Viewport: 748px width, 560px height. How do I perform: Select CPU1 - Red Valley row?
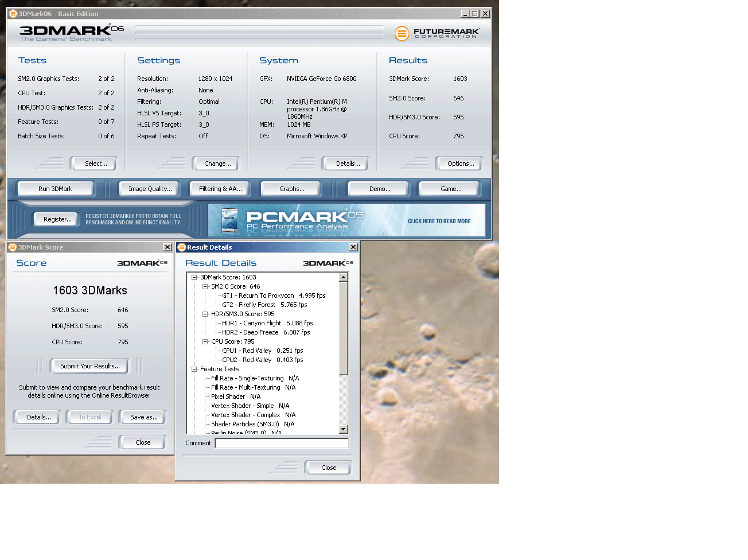point(263,351)
